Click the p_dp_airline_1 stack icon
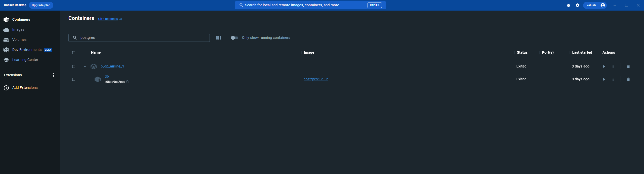This screenshot has width=644, height=174. (x=94, y=66)
